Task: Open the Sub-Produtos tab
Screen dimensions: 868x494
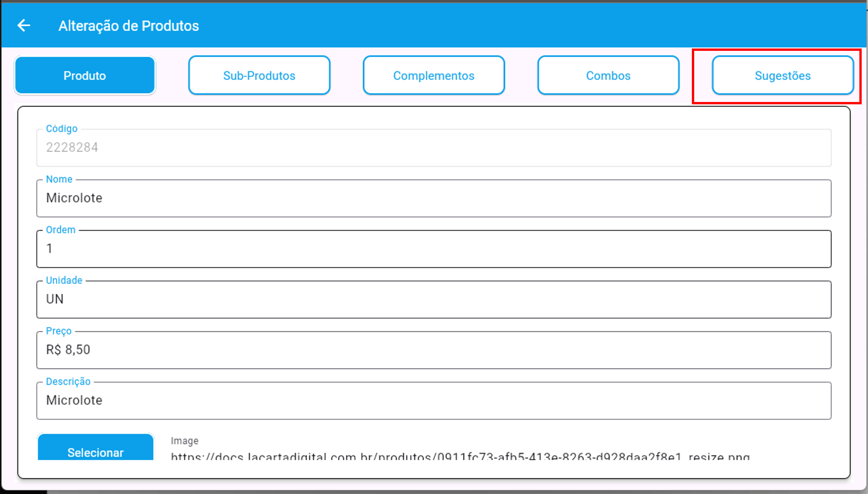Action: coord(259,75)
